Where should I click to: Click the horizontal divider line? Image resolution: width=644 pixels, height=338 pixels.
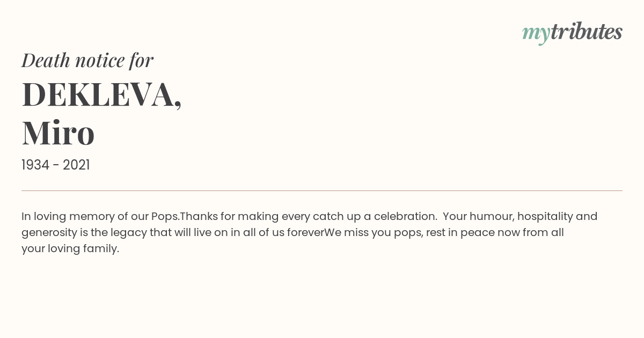pos(322,190)
